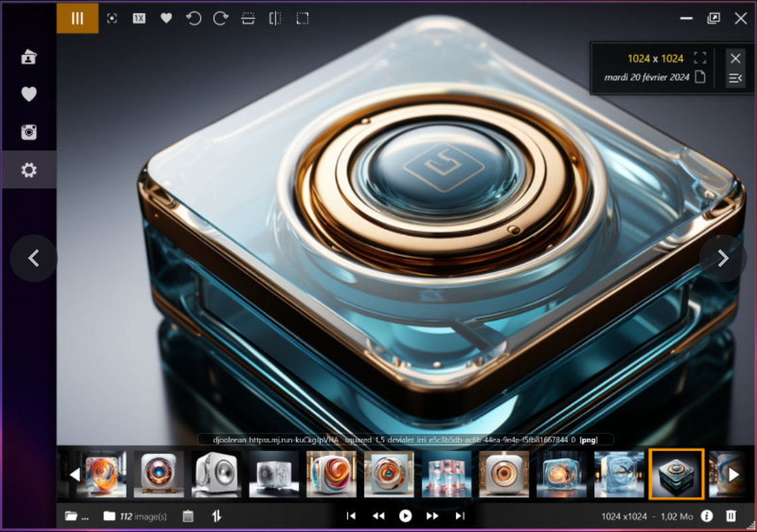Start the slideshow with the play button

[405, 516]
